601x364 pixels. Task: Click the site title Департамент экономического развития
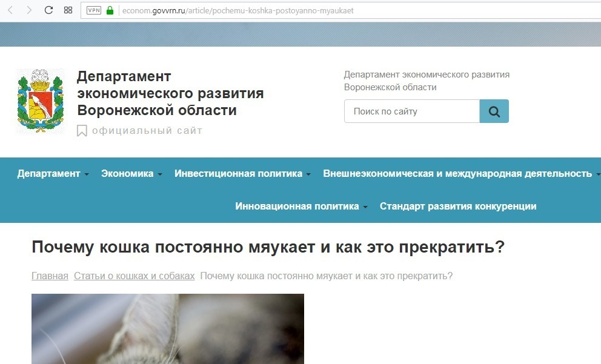point(170,93)
